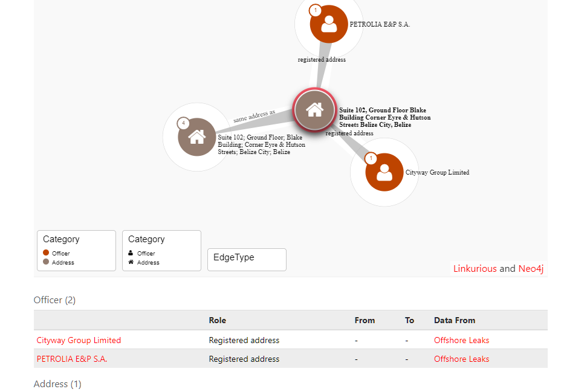Screen dimensions: 561x392
Task: Click the count badge on Cityway node
Action: 371,158
